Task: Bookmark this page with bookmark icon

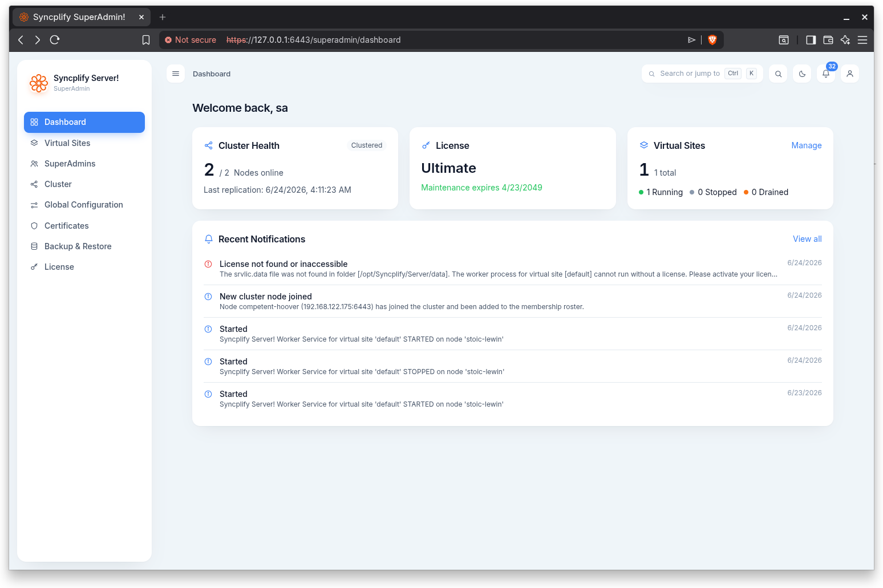Action: 146,40
